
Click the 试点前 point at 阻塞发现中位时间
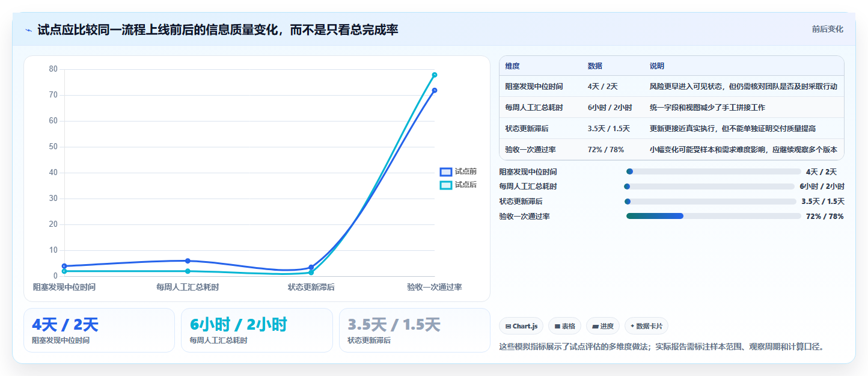point(64,266)
